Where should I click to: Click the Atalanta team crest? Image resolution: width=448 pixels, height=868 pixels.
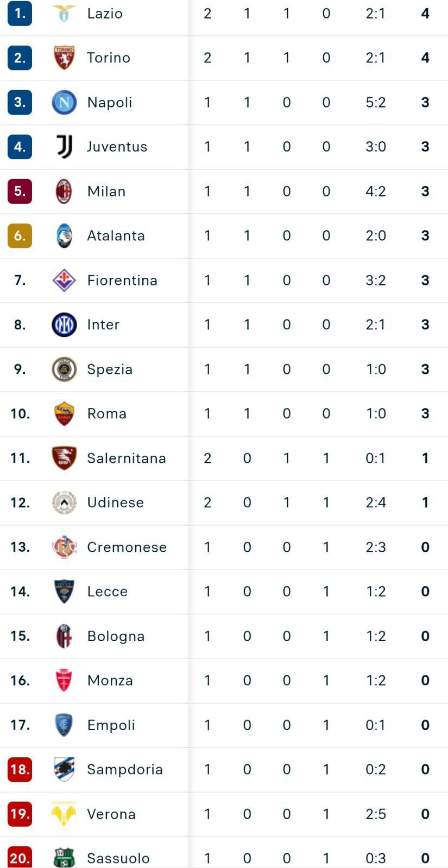point(64,235)
